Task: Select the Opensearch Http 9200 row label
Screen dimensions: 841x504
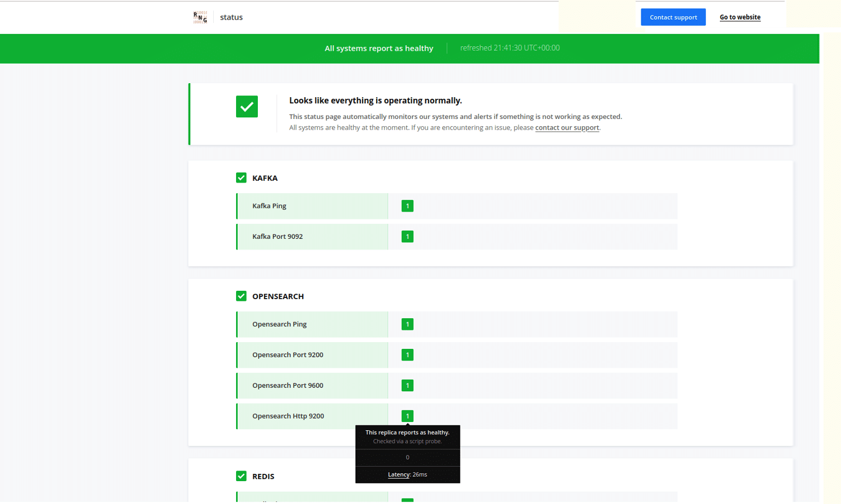Action: coord(288,416)
